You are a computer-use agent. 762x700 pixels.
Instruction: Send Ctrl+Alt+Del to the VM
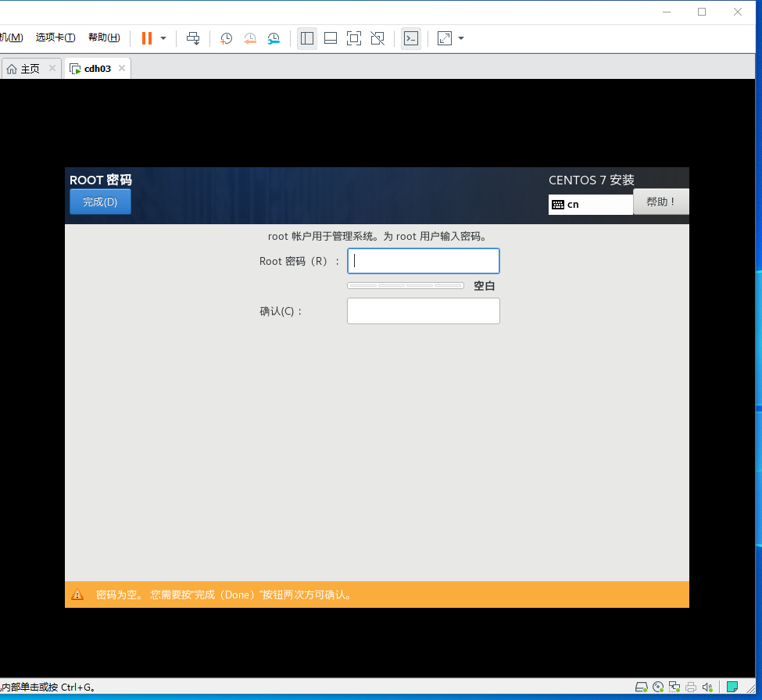(193, 38)
